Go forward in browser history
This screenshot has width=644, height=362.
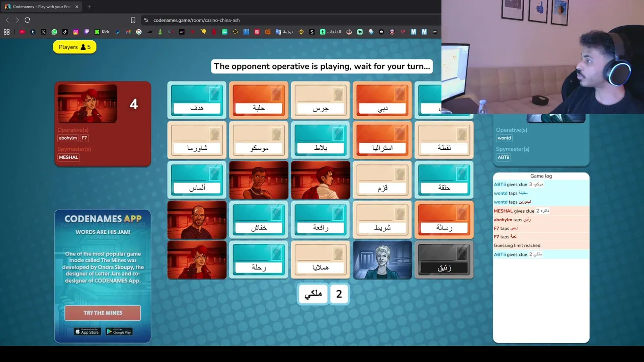17,20
